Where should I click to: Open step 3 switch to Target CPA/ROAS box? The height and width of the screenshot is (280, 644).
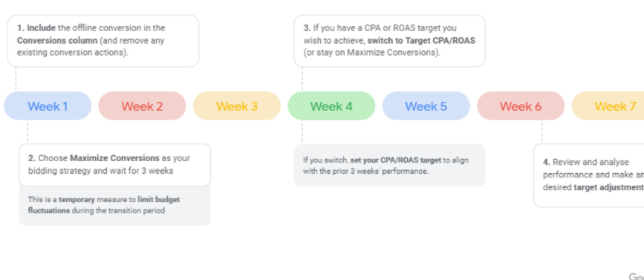[x=389, y=41]
